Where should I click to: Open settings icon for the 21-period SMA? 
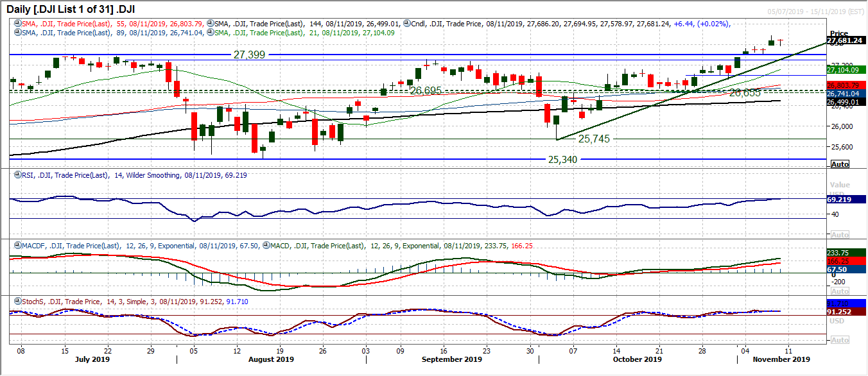point(210,32)
